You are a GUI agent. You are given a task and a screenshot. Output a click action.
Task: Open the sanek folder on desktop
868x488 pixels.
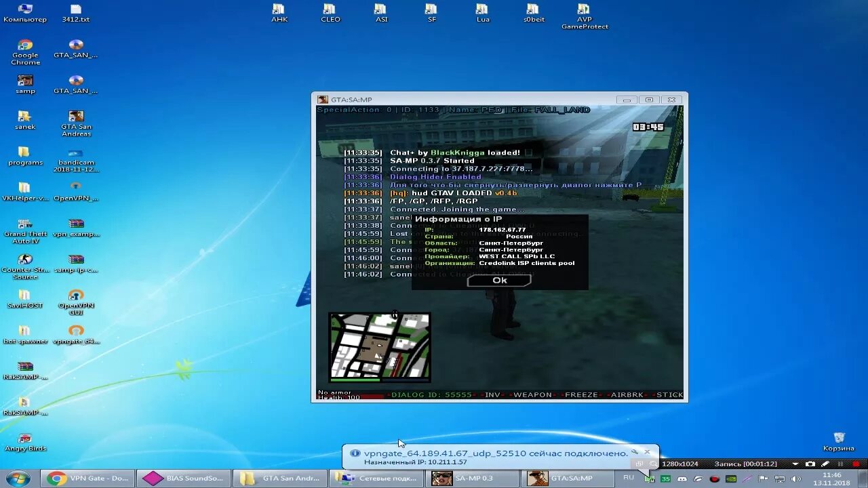pos(25,120)
